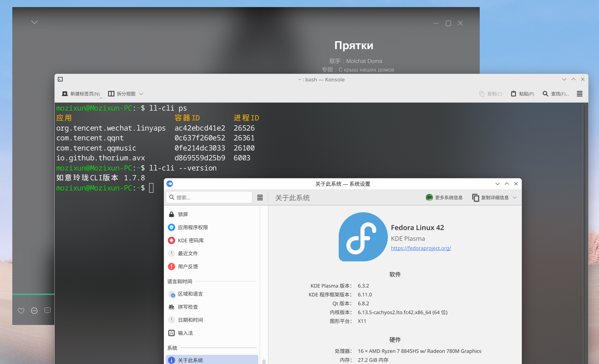Click kernel version 6.13.5-cachyos2 text
Viewport: 599px width, 364px height.
pos(403,312)
